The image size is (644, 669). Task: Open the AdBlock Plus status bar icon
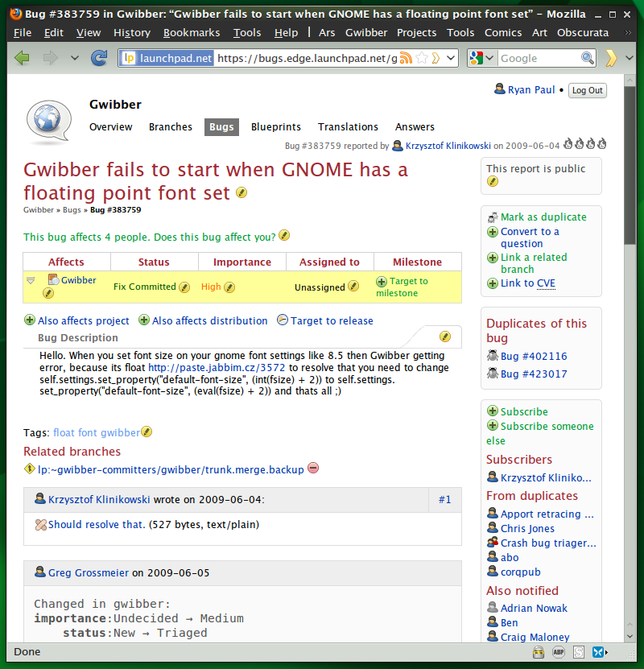(559, 652)
